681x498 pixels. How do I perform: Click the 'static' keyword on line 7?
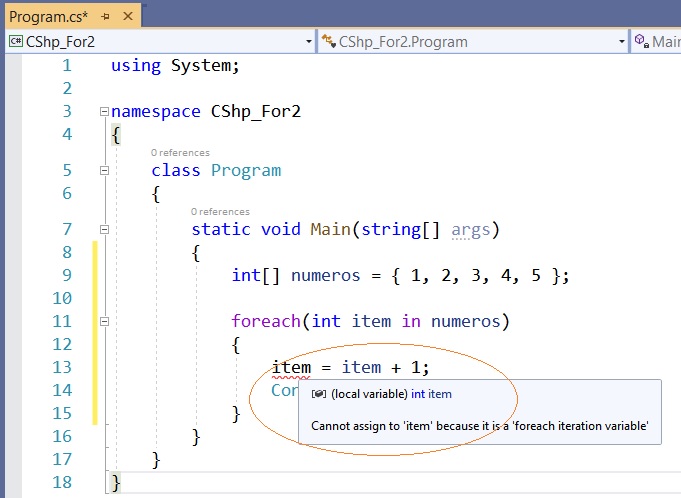221,229
